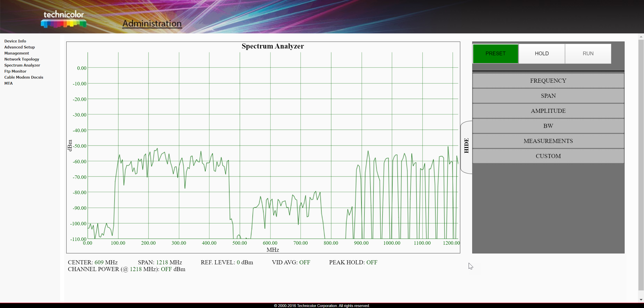Expand the SPAN settings section
The width and height of the screenshot is (644, 308).
[548, 96]
